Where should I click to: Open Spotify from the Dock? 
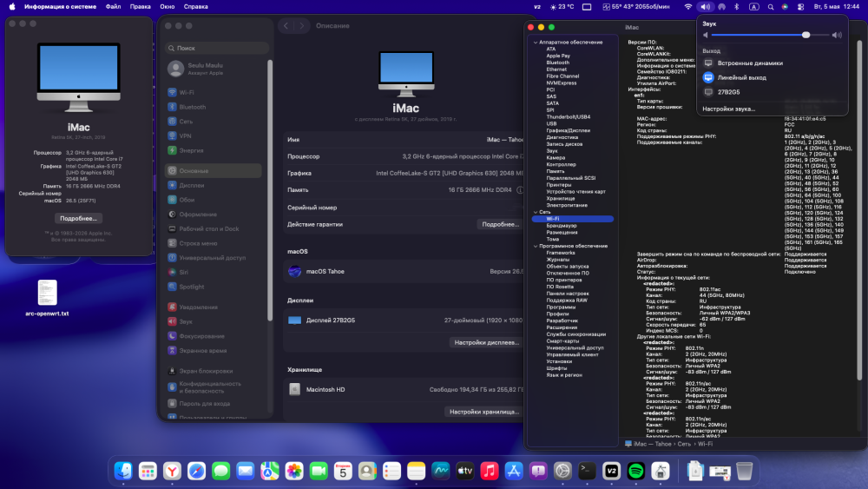pos(636,471)
